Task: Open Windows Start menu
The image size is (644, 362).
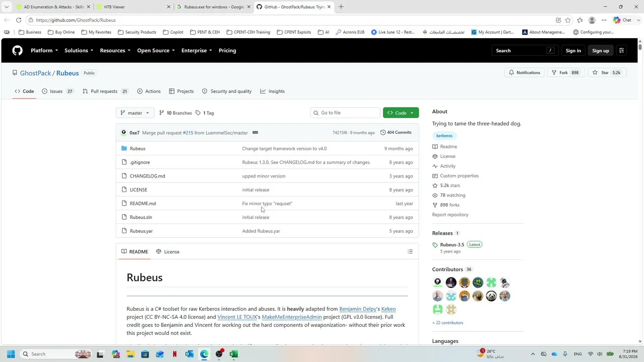Action: [11, 354]
